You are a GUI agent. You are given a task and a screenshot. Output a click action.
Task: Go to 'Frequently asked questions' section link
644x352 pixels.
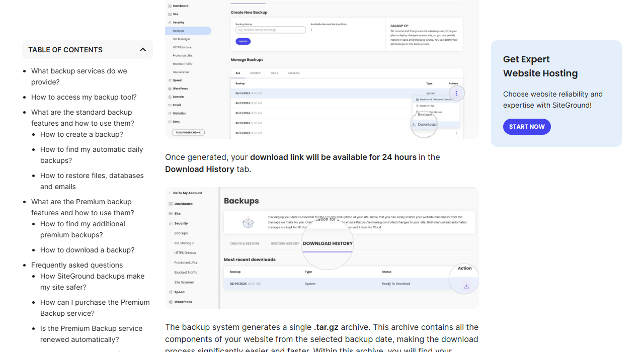click(x=77, y=265)
